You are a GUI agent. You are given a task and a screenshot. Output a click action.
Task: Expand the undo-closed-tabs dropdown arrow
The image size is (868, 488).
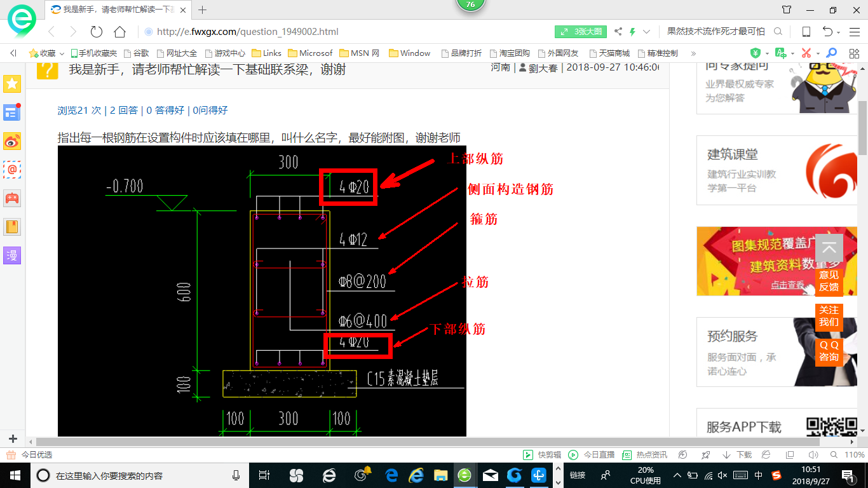pos(839,32)
